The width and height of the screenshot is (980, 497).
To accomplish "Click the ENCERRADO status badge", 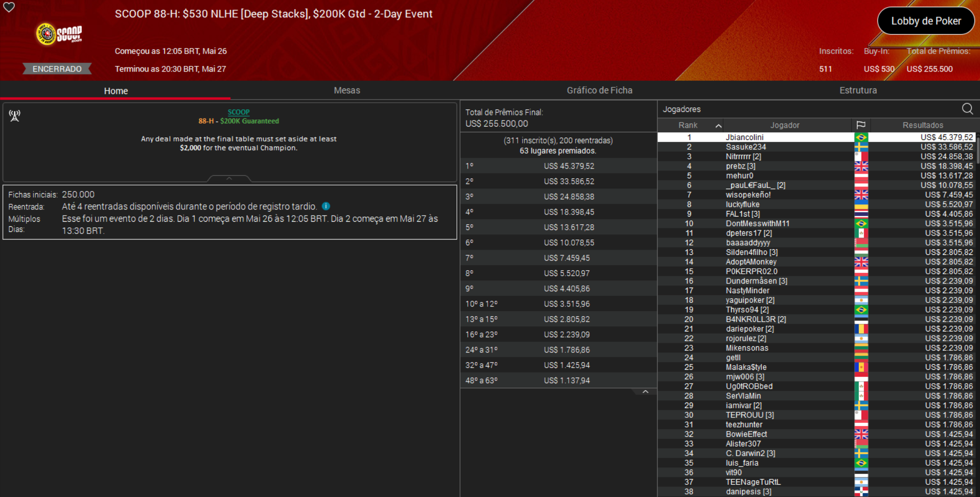I will [x=57, y=69].
